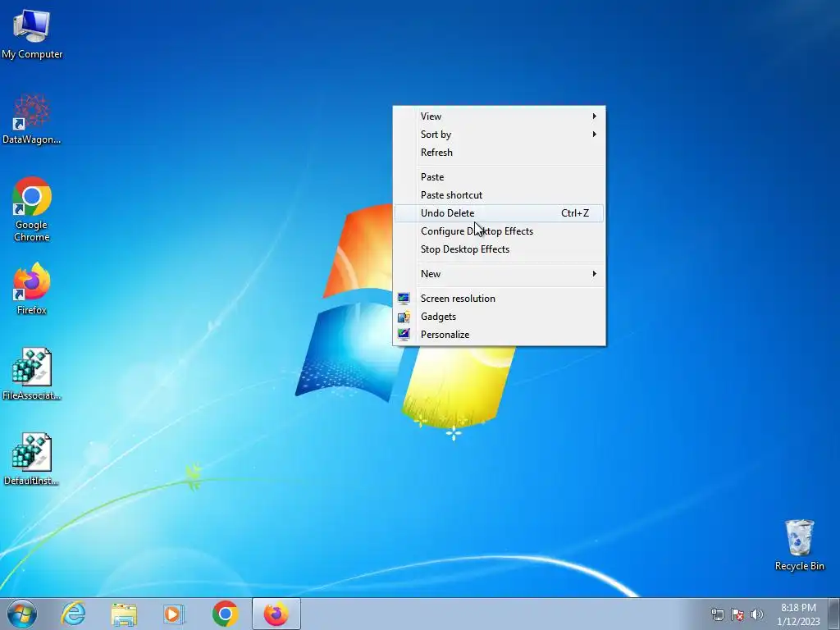Screen dimensions: 840x630
Task: Open the Action Center flag icon
Action: click(x=737, y=614)
